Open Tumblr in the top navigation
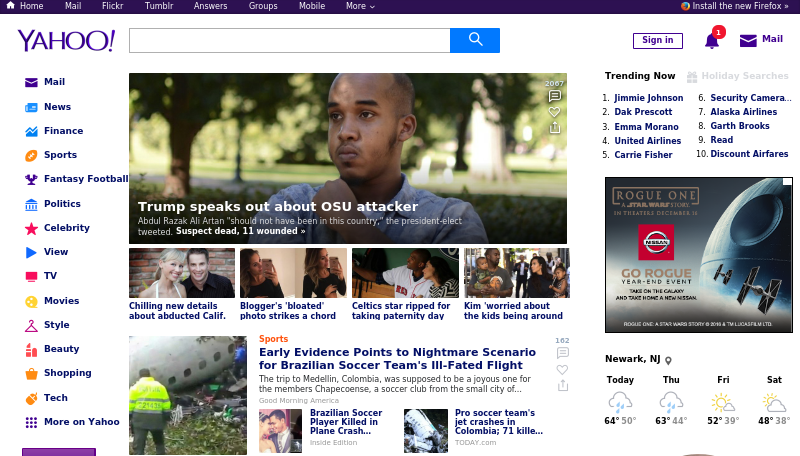 159,6
